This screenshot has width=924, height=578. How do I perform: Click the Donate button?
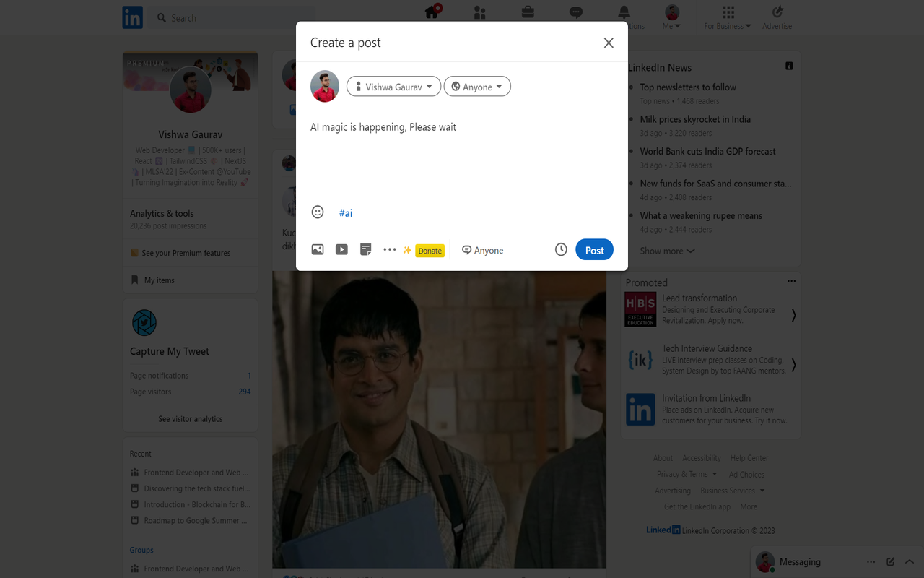[x=430, y=251]
